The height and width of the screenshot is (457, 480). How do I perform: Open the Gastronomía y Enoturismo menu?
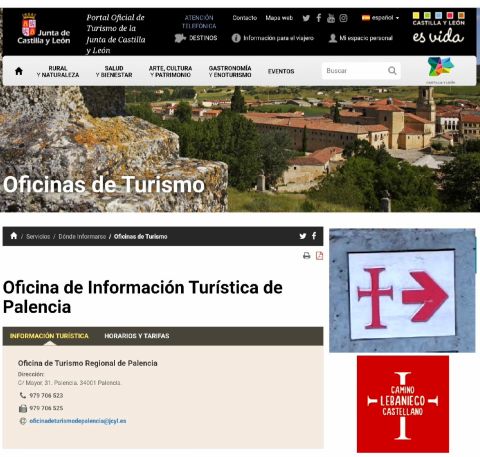point(230,71)
